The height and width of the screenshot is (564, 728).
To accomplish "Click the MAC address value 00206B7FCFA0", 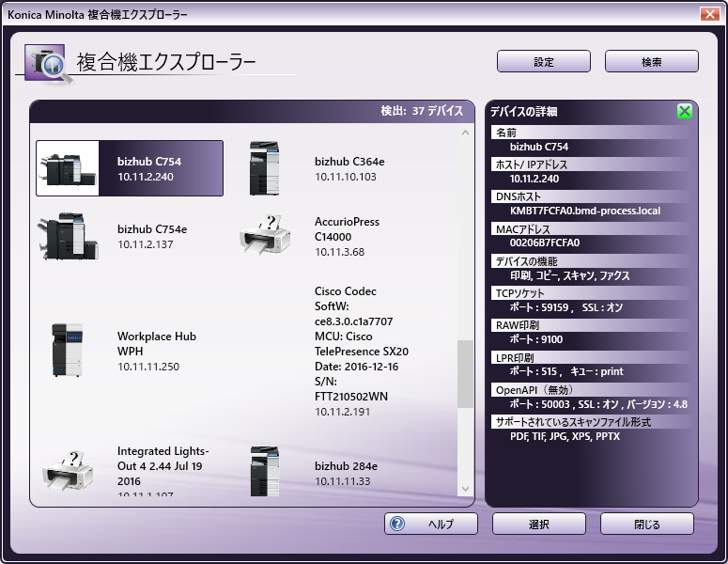I will 545,243.
